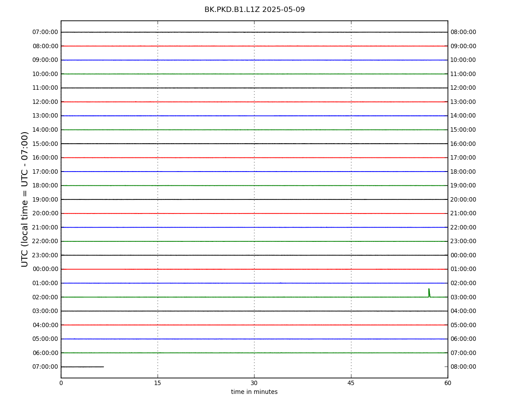
Task: Click left-axis start time label 09:00:00
Action: (x=46, y=60)
